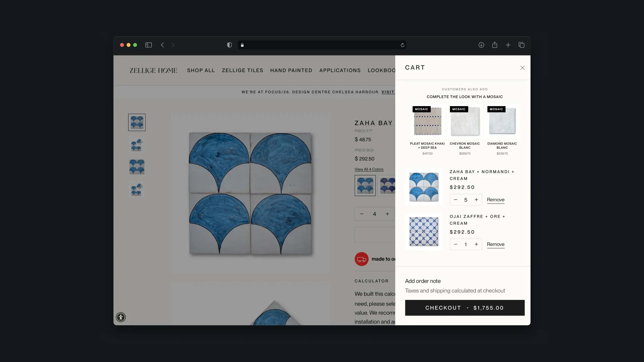Remove Ojai Zaffre from the cart
644x362 pixels.
(x=496, y=244)
